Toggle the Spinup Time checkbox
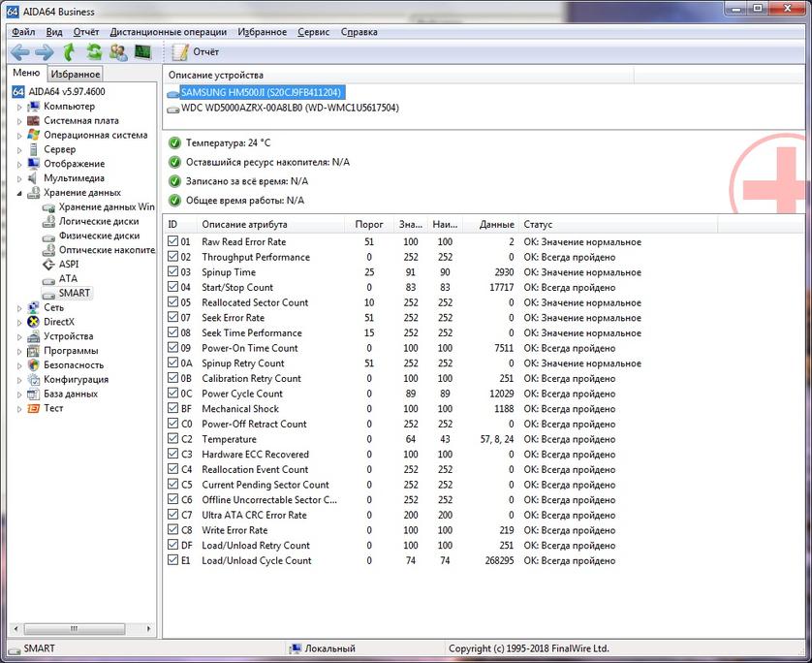The image size is (812, 663). click(x=173, y=271)
